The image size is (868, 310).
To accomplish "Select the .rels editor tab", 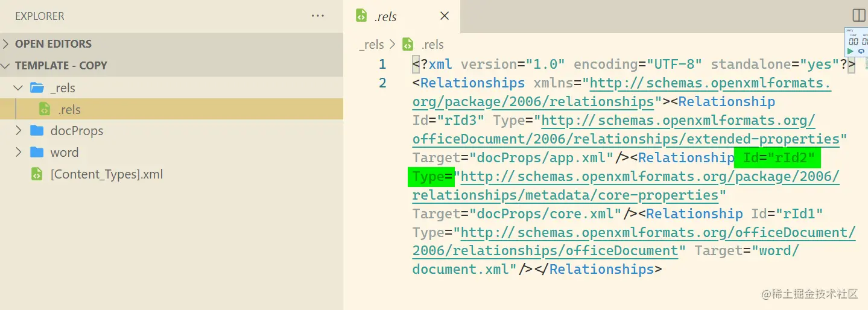I will pyautogui.click(x=401, y=16).
